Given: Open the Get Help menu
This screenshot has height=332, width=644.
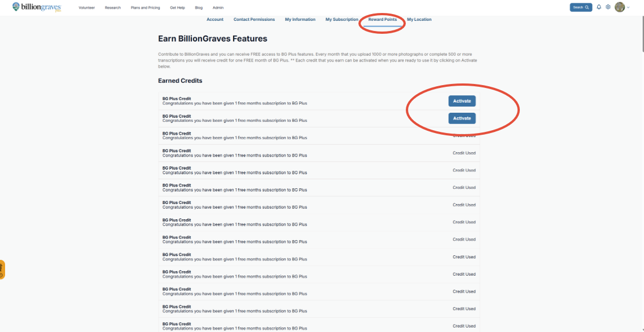Looking at the screenshot, I should [x=177, y=8].
